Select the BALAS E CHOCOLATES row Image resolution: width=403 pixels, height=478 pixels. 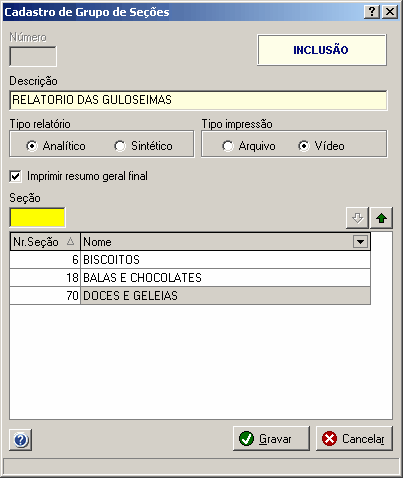(190, 278)
